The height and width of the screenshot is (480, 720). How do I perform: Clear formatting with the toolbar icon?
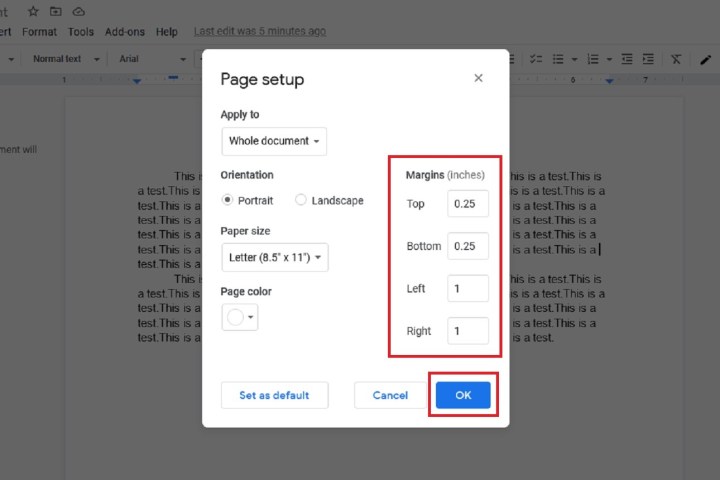pos(676,59)
